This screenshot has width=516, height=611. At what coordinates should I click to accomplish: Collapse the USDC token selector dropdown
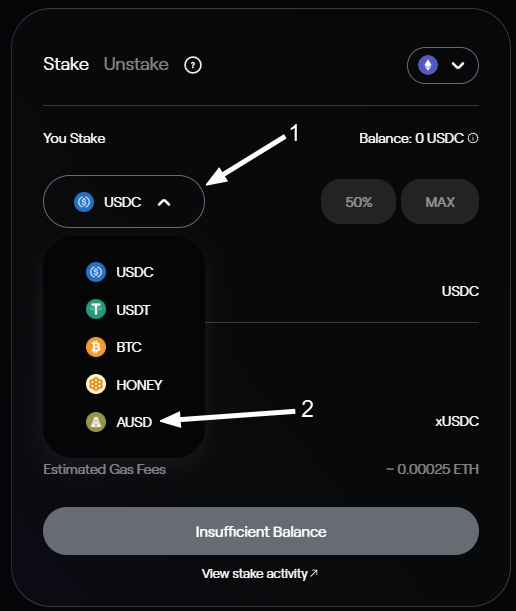(124, 201)
